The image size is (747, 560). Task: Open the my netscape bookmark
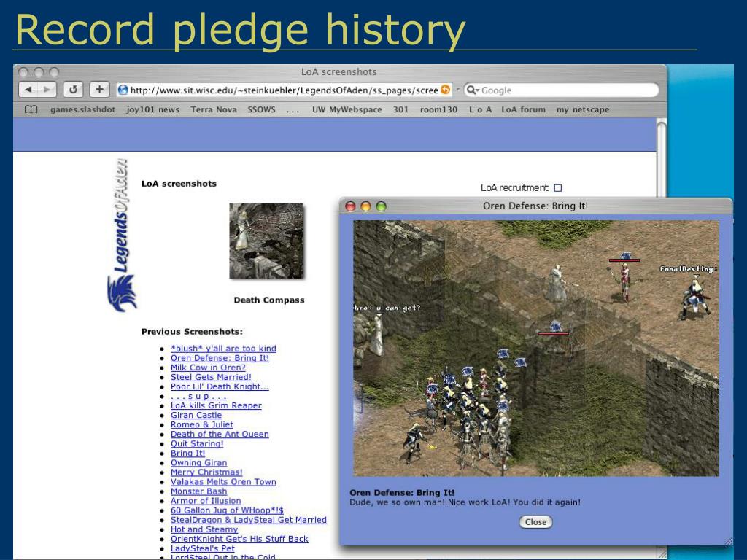click(x=583, y=109)
